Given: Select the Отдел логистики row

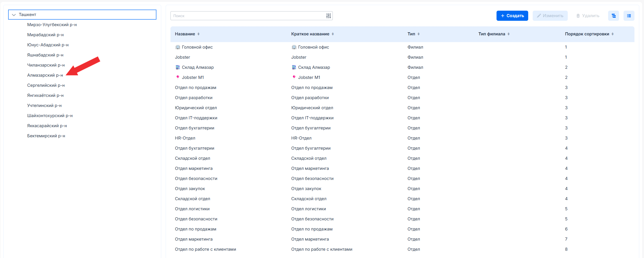Looking at the screenshot, I should (x=192, y=209).
